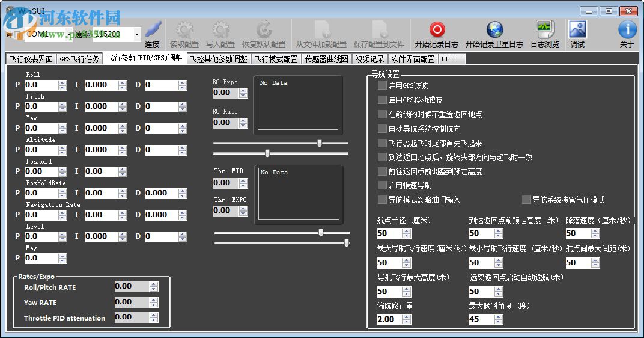Click the Throttle curve graph
This screenshot has height=338, width=644.
click(299, 195)
